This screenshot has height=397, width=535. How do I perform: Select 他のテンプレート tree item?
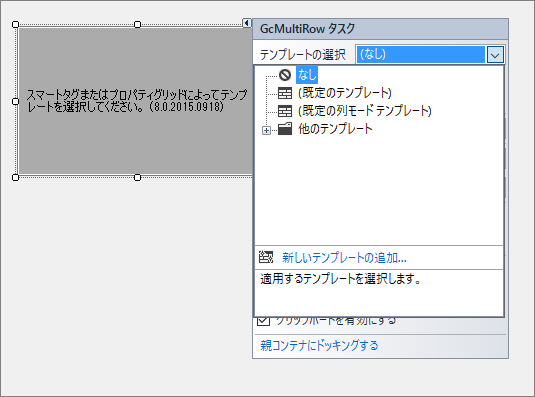pos(335,129)
